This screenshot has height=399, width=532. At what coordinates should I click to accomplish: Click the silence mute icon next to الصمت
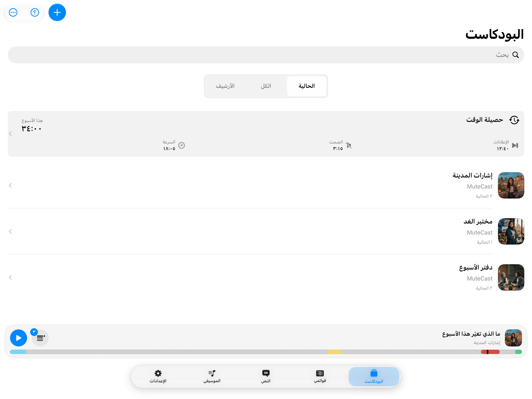(349, 145)
